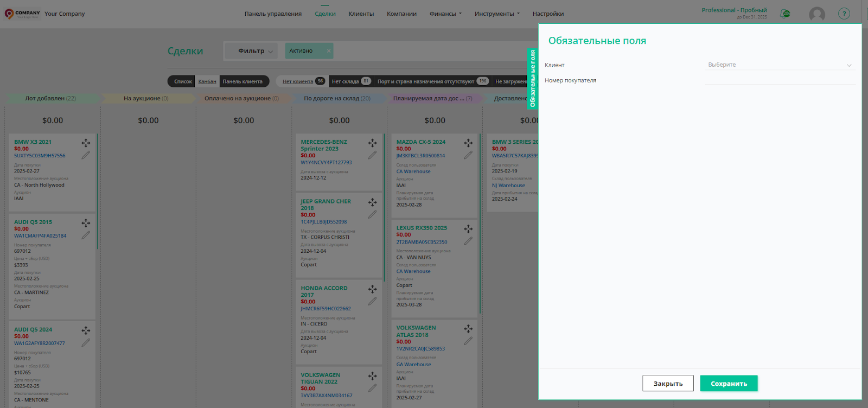868x408 pixels.
Task: Go to Сделки in top navigation
Action: (325, 14)
